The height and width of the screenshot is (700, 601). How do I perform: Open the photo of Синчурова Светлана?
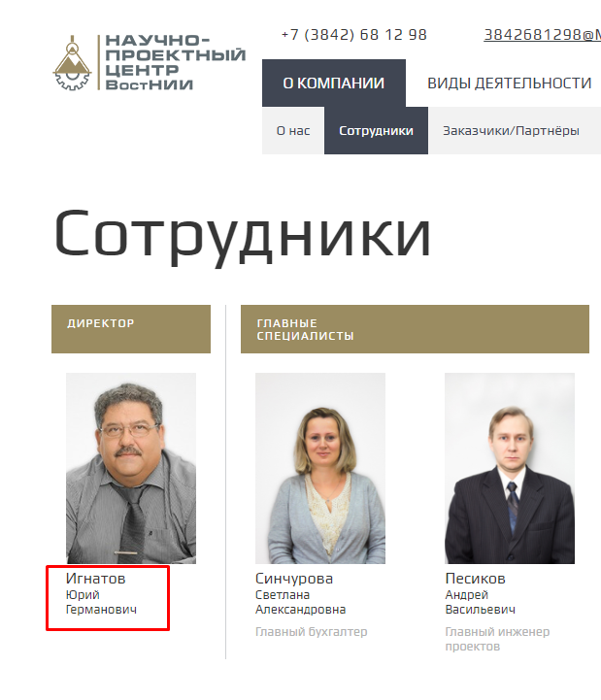320,468
